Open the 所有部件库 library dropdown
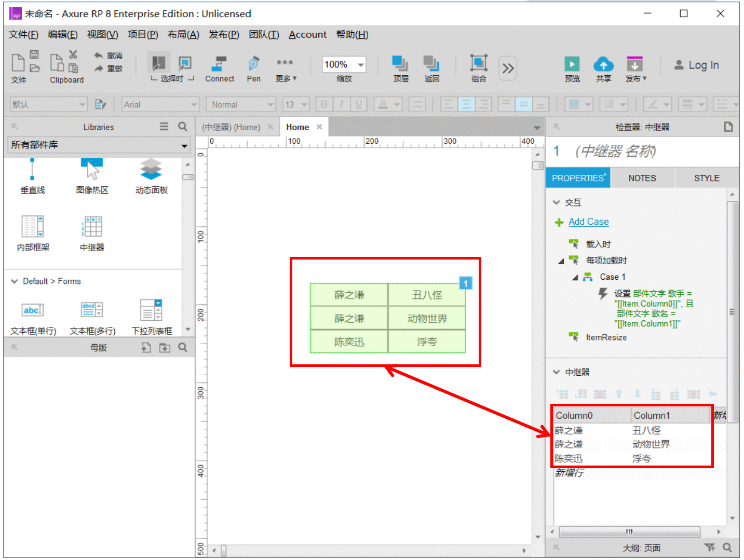Screen dimensions: 744x560 tap(99, 145)
